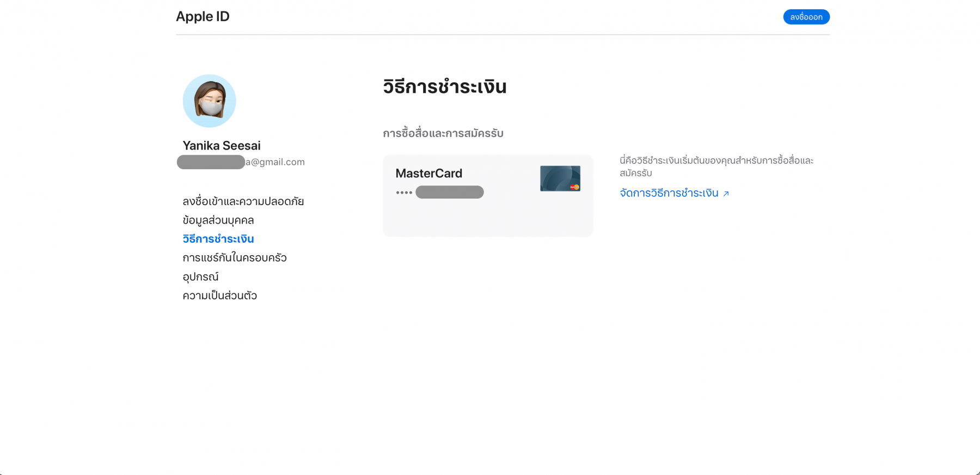Select the highlighted วิธีการชำระเงิน sidebar item

pos(218,239)
